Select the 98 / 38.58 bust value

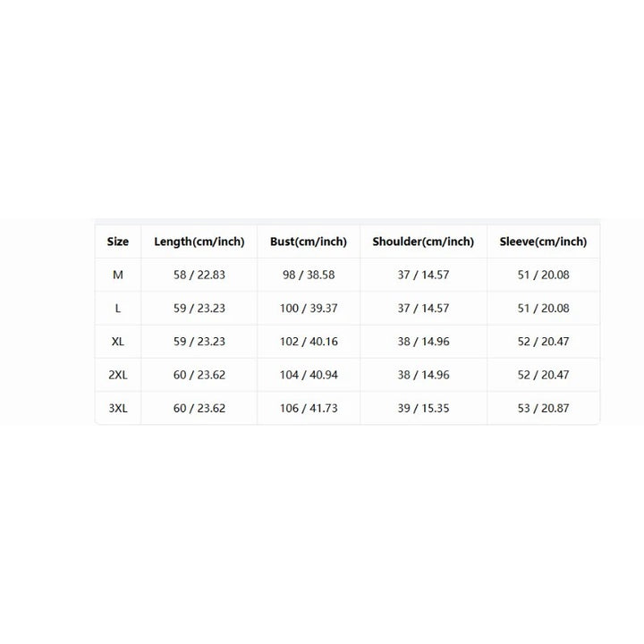(309, 275)
